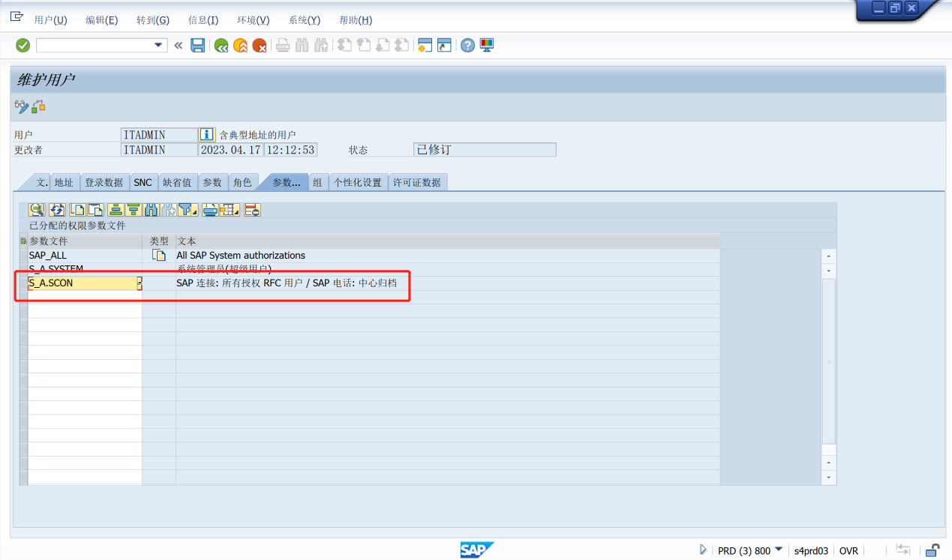952x560 pixels.
Task: Select the SAP_ALL row selector
Action: [x=23, y=256]
